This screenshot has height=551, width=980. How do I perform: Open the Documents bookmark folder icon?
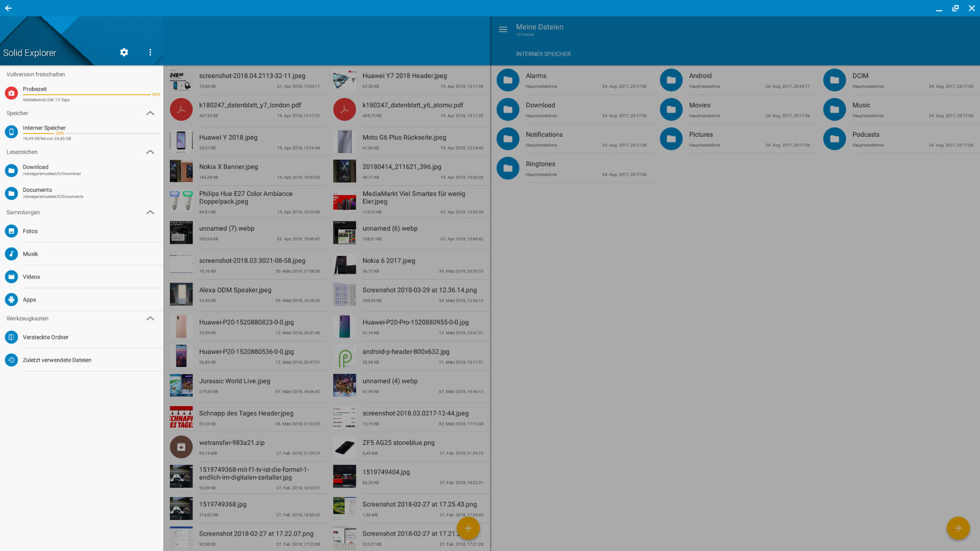11,193
